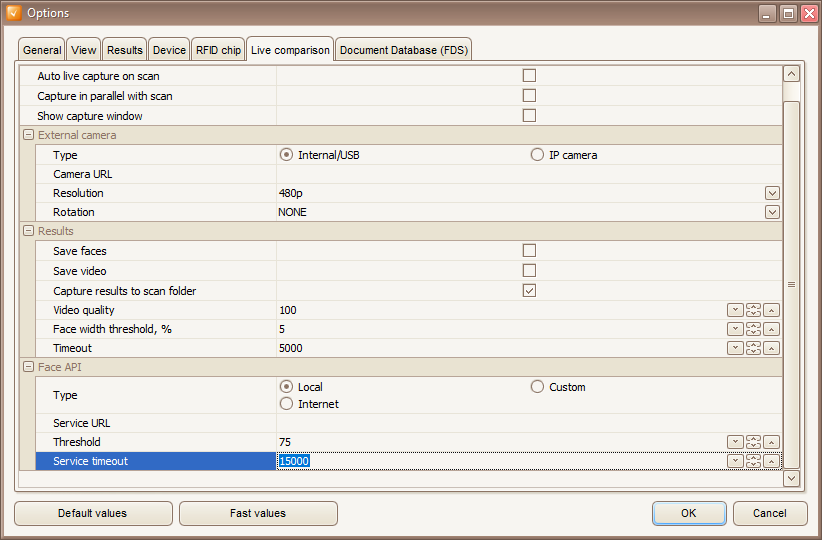Viewport: 822px width, 540px height.
Task: Decrease Video quality with down arrow
Action: click(735, 310)
